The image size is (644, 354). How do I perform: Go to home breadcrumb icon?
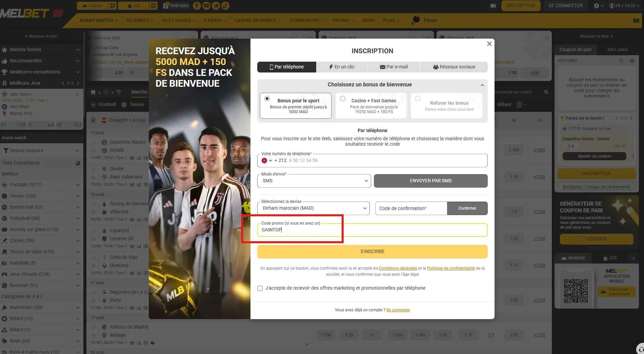point(93,92)
